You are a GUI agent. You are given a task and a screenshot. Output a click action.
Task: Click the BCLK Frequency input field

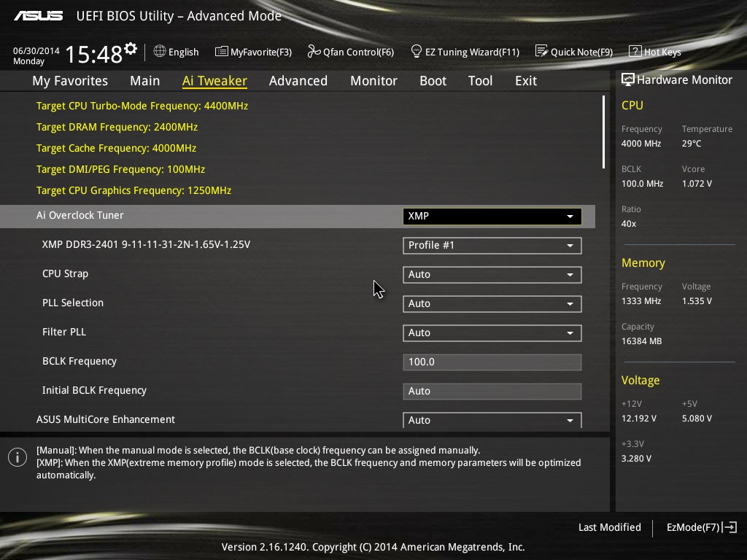[x=492, y=362]
